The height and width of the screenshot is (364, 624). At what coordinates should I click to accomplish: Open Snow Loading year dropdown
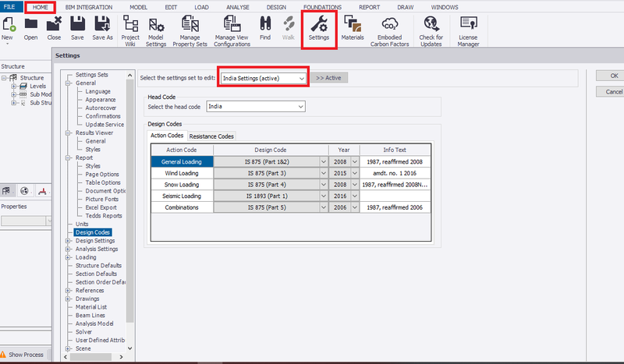click(x=355, y=185)
